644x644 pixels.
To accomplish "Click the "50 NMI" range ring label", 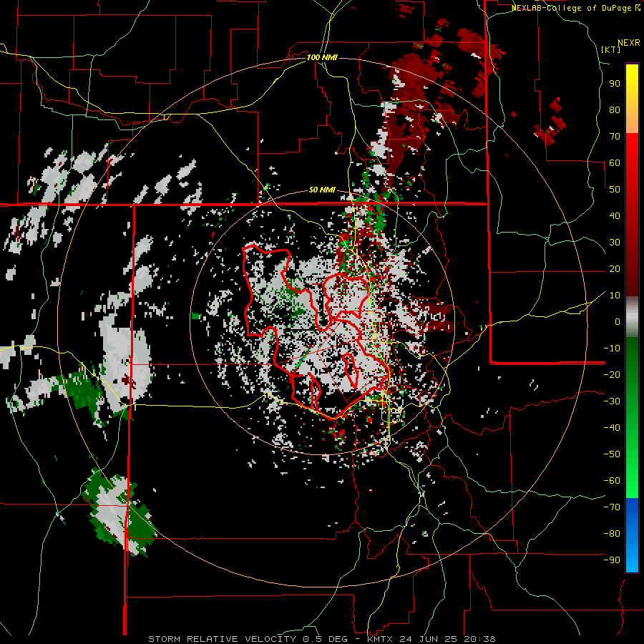I will [x=322, y=190].
